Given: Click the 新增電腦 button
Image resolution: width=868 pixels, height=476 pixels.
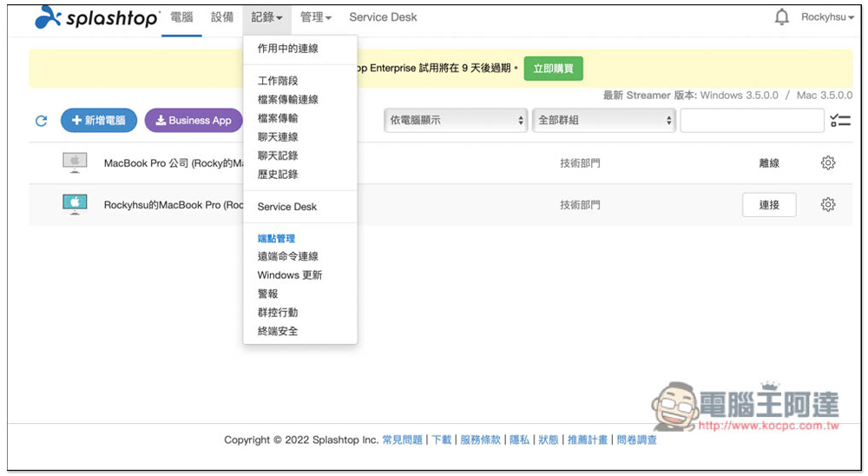Looking at the screenshot, I should (99, 121).
